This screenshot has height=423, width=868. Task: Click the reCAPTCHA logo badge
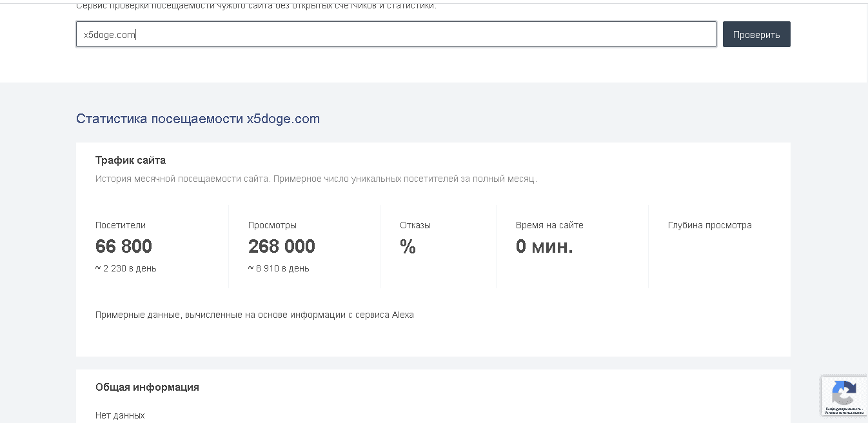coord(843,392)
